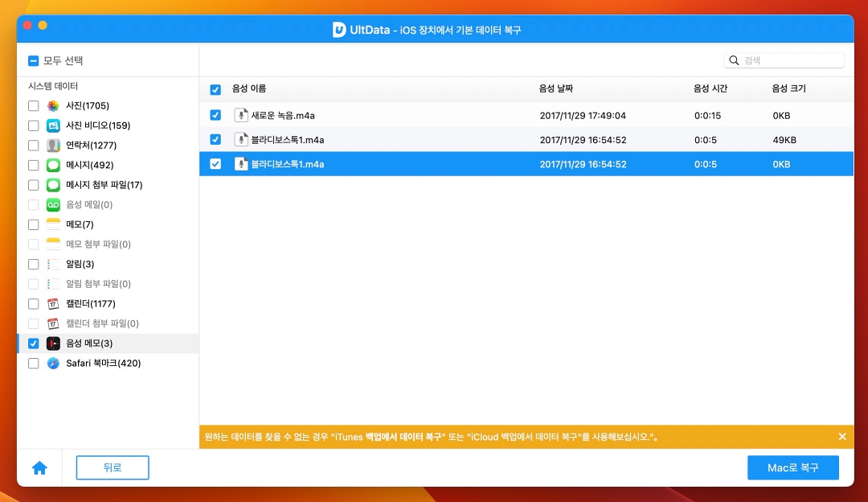Sort by 음성 이름 column header
The height and width of the screenshot is (502, 868).
(x=248, y=88)
